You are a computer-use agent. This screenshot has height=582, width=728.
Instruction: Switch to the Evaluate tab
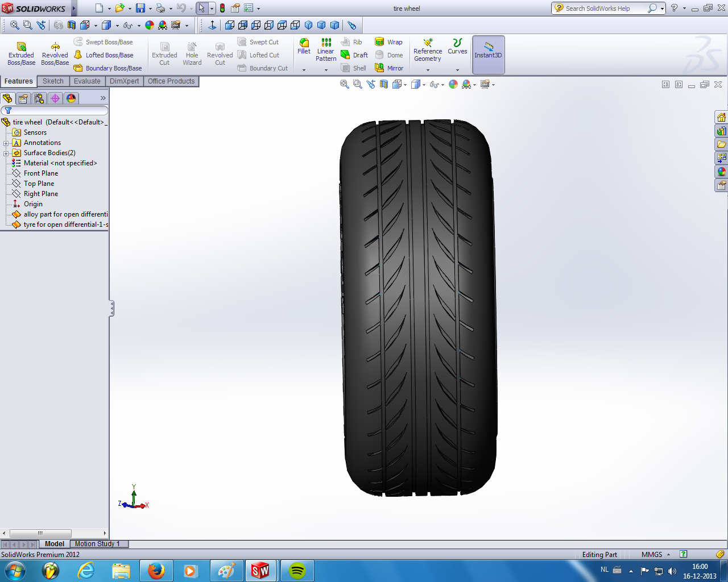click(x=87, y=81)
